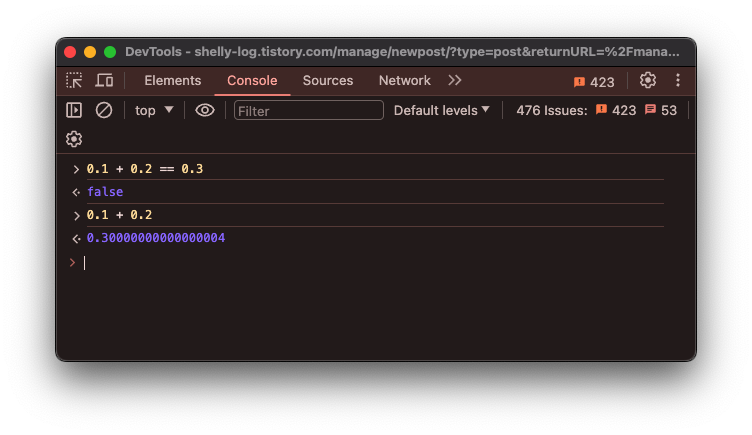Switch to the Elements tab
Viewport: 752px width, 435px height.
coord(173,81)
